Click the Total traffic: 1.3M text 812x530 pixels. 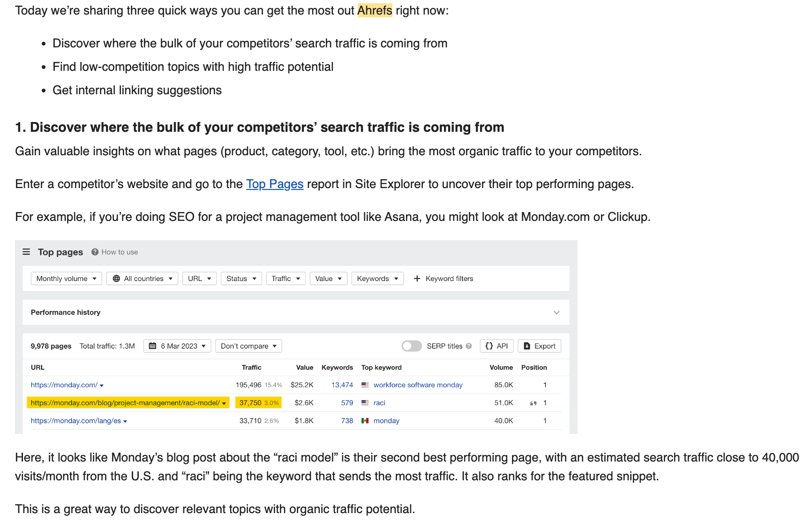pyautogui.click(x=107, y=346)
